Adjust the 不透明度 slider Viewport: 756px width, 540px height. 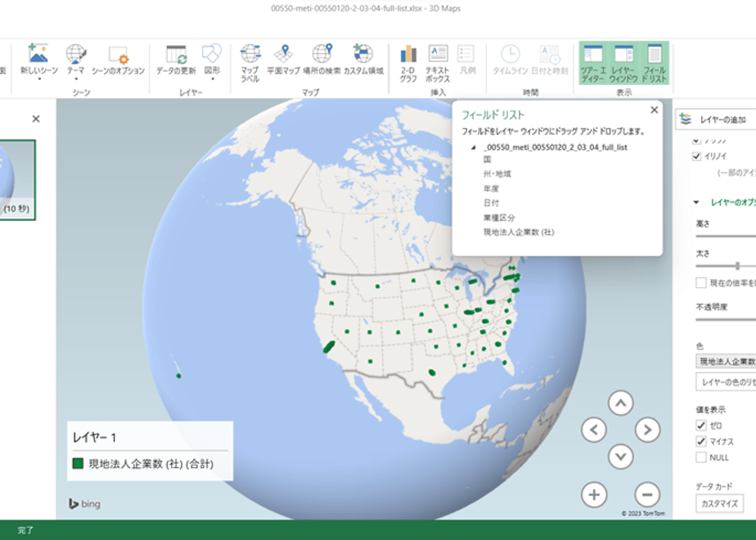click(726, 319)
